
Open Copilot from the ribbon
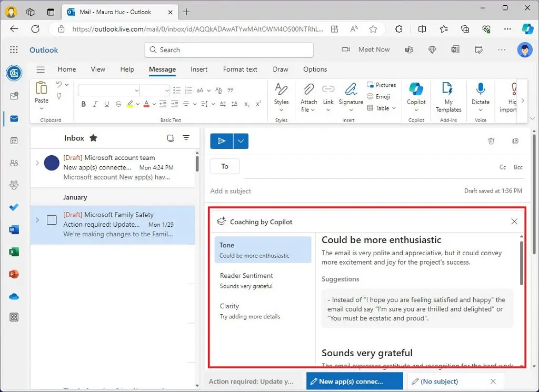(x=416, y=96)
